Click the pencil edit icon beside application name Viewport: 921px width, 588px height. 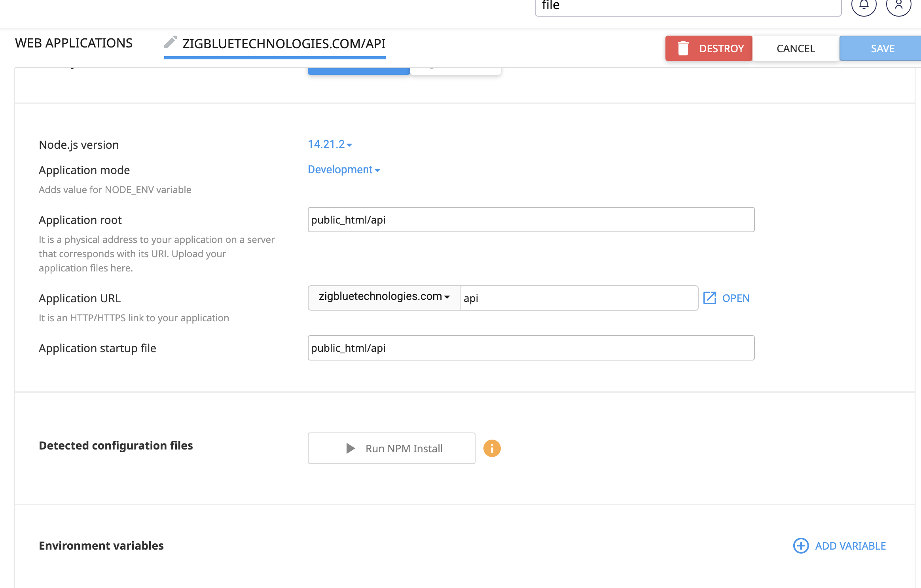pyautogui.click(x=171, y=42)
